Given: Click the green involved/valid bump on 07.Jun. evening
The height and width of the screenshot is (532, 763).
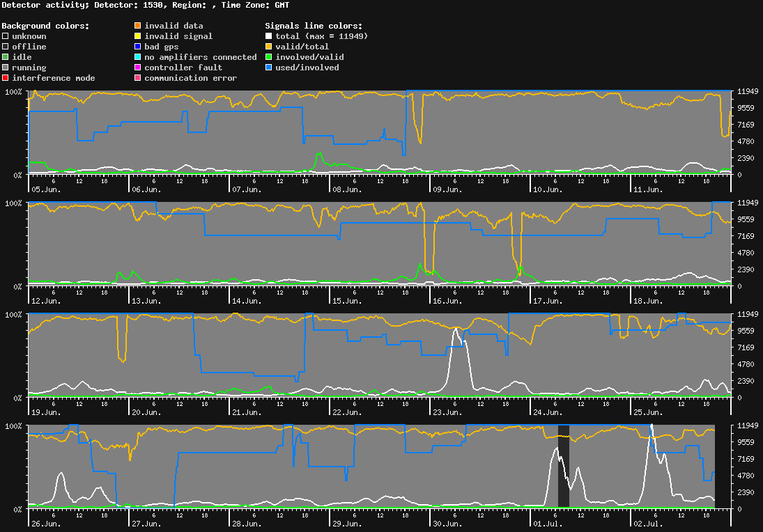Looking at the screenshot, I should [319, 154].
